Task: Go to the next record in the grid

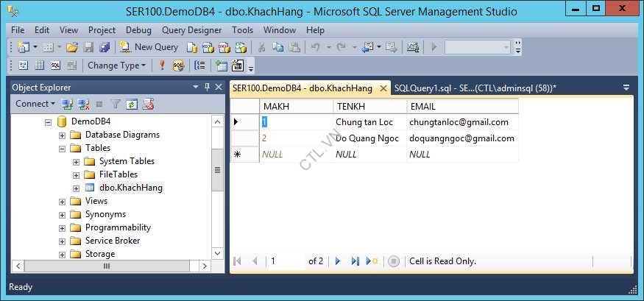Action: point(339,261)
